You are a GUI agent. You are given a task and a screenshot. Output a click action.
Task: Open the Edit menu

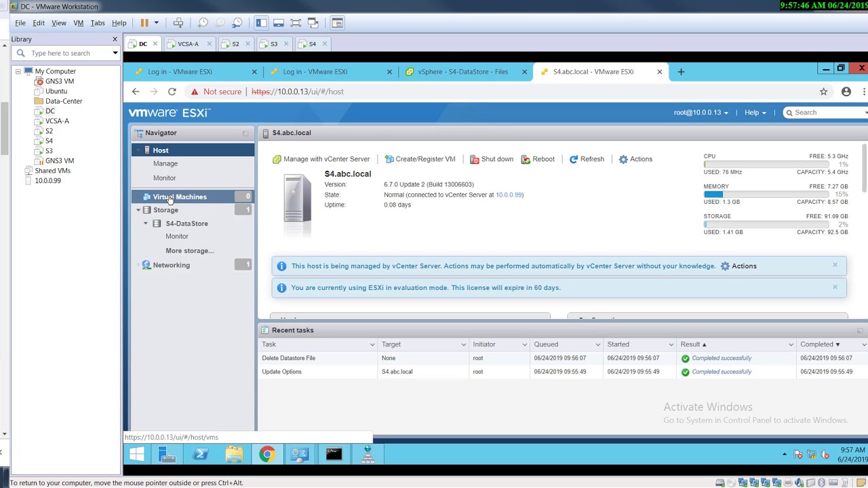coord(39,23)
